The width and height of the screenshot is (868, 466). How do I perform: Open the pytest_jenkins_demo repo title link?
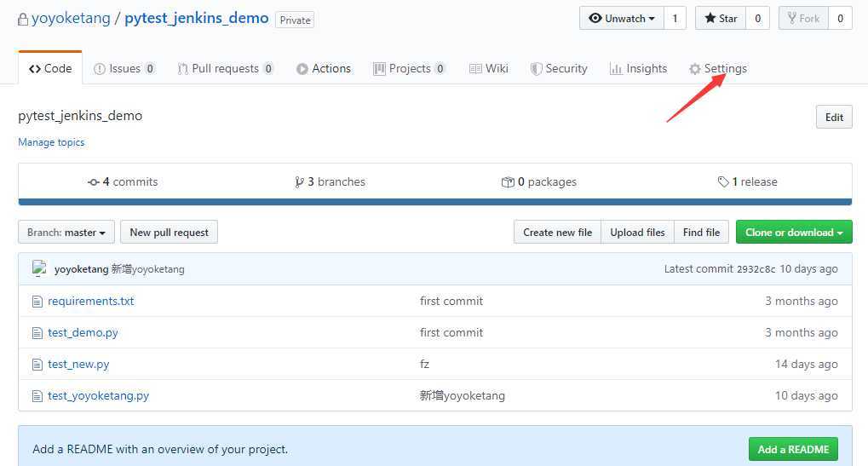[x=197, y=18]
